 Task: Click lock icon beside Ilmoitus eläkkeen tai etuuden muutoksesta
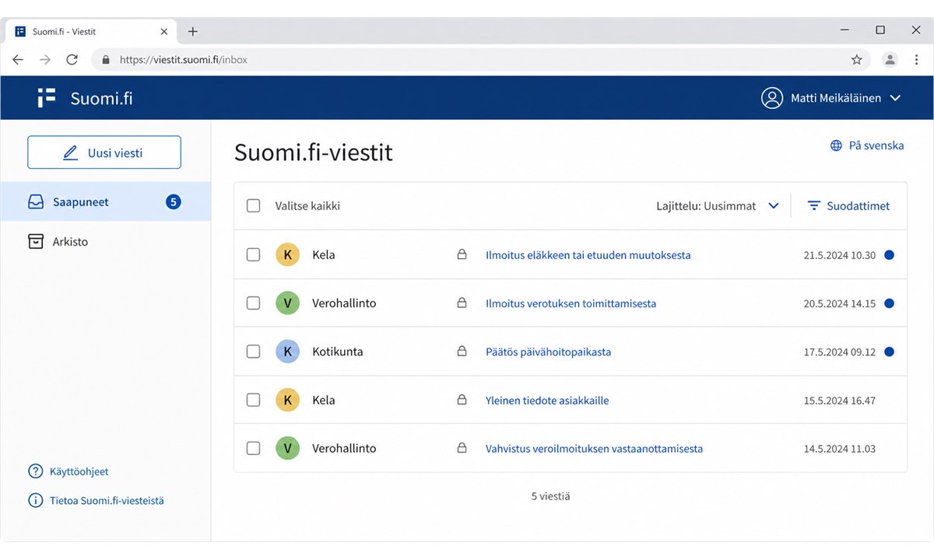click(x=462, y=254)
